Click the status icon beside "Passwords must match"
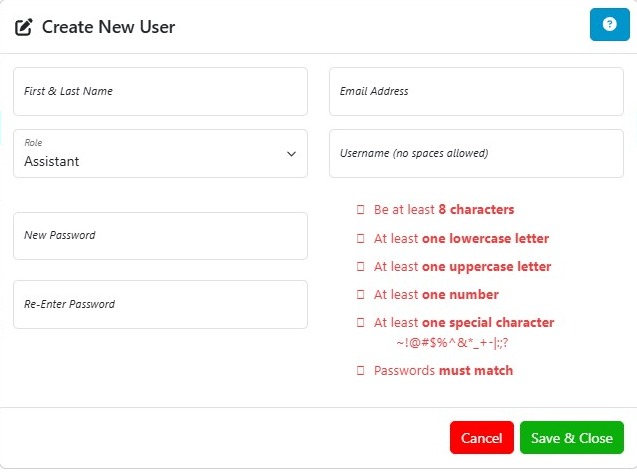 point(360,371)
